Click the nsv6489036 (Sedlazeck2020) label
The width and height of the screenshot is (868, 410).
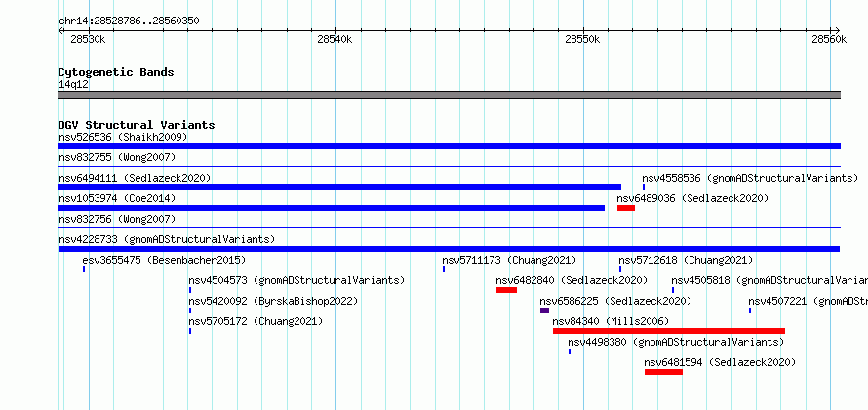coord(692,198)
